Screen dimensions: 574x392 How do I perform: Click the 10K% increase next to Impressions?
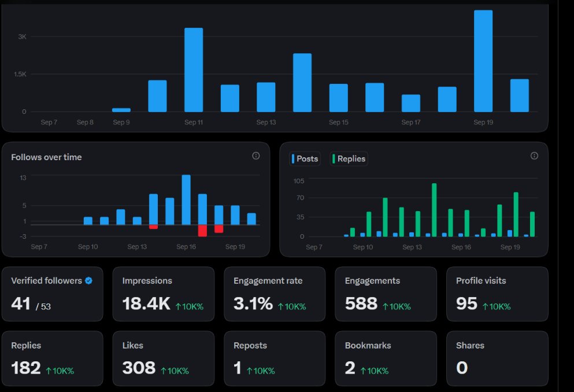(190, 306)
